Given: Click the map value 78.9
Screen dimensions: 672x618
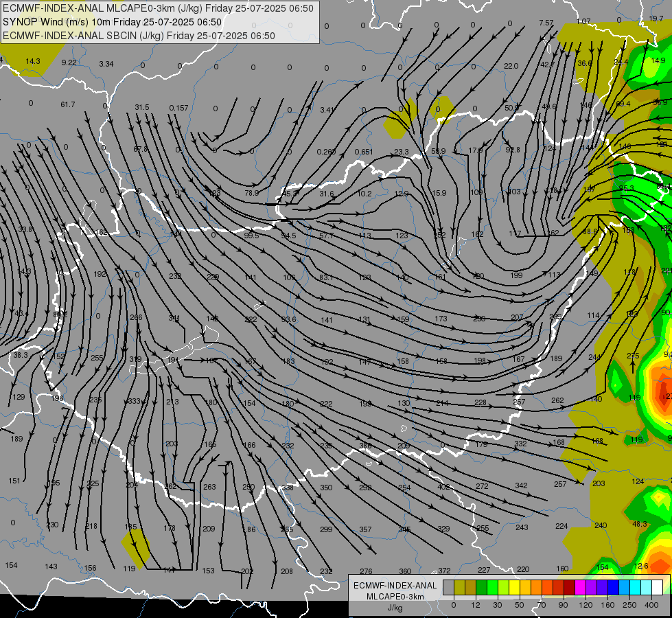Looking at the screenshot, I should pos(252,193).
